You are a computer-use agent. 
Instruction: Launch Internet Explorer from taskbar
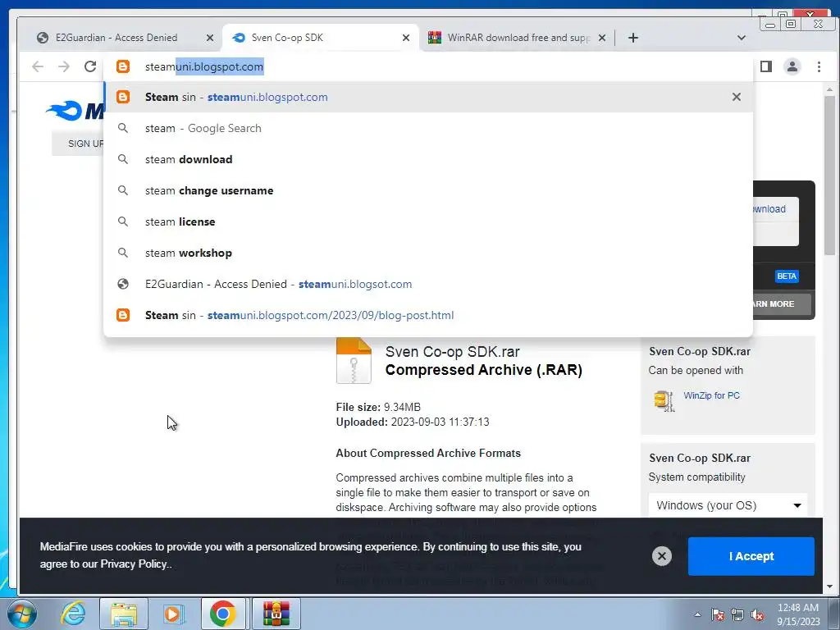[x=73, y=614]
